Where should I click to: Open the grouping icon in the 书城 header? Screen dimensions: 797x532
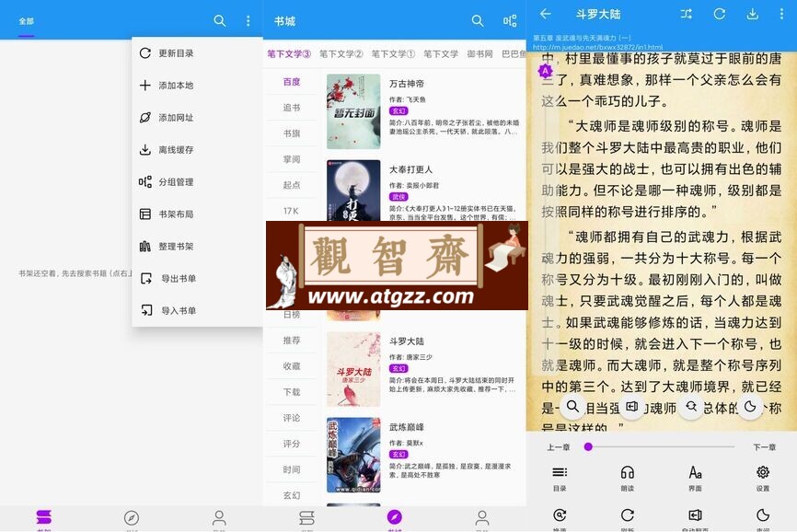pyautogui.click(x=509, y=21)
